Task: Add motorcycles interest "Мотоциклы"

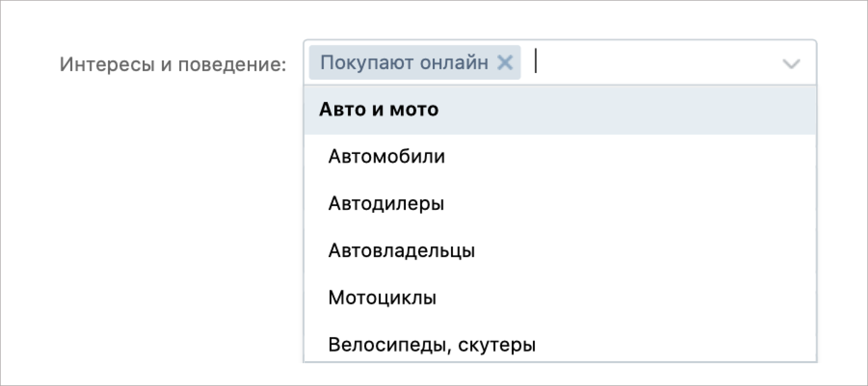Action: (x=382, y=298)
